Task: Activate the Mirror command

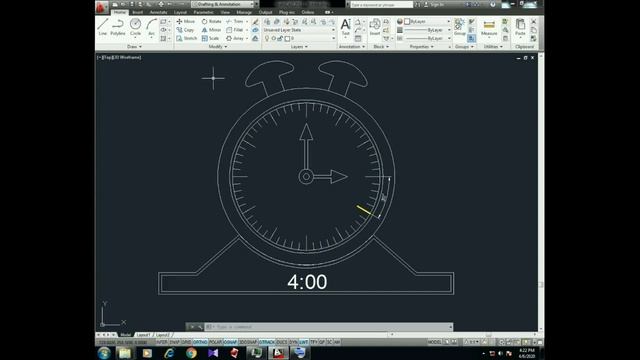Action: (211, 30)
